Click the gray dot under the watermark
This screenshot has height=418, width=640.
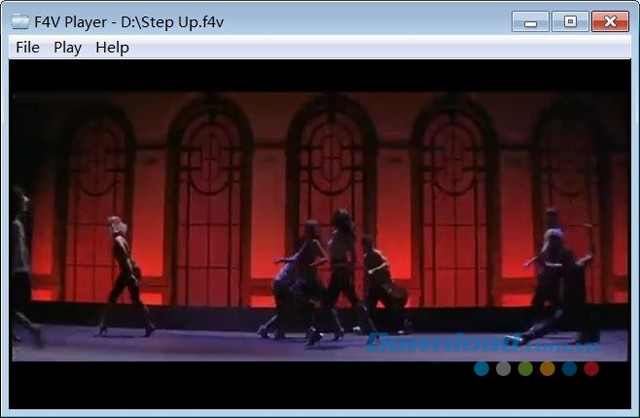504,368
